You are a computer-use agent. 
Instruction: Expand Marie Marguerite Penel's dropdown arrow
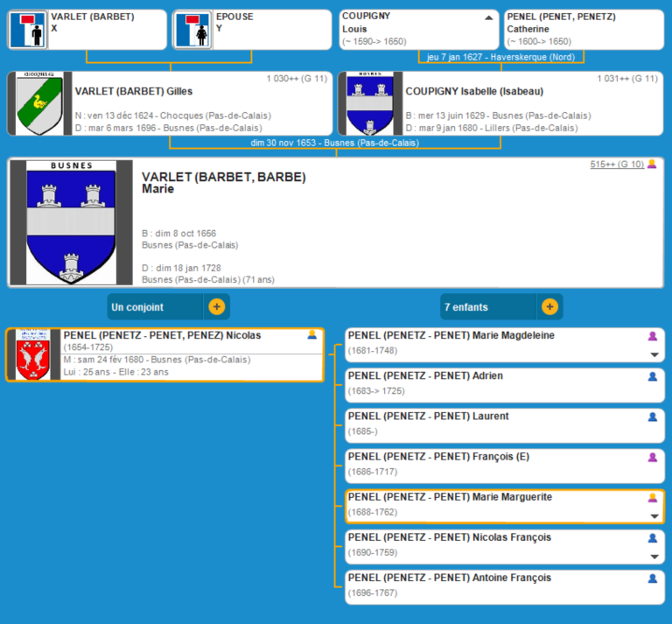click(654, 516)
